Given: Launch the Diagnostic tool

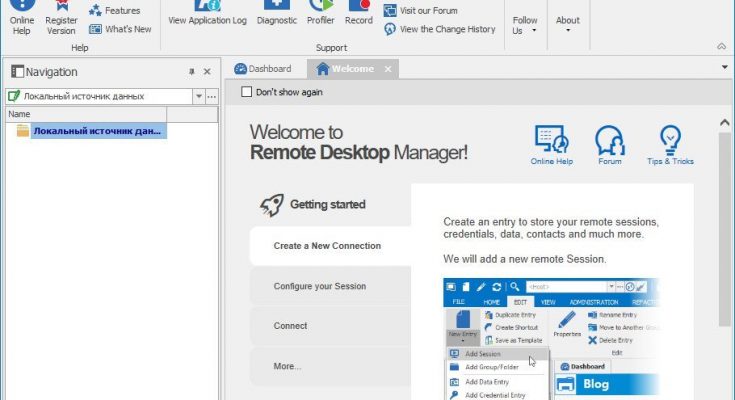Looking at the screenshot, I should (x=276, y=14).
